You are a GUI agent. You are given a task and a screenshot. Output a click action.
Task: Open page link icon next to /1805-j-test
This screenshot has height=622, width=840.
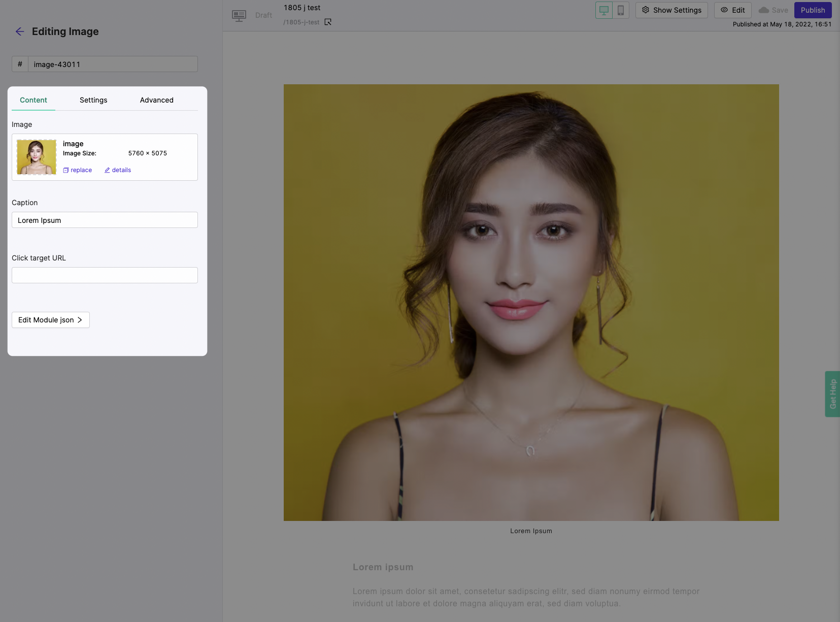(x=328, y=22)
